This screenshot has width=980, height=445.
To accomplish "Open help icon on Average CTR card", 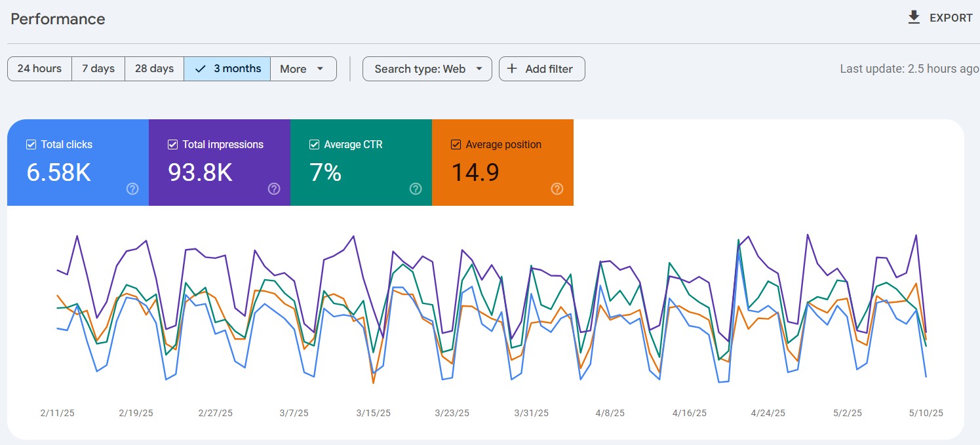I will pyautogui.click(x=416, y=189).
